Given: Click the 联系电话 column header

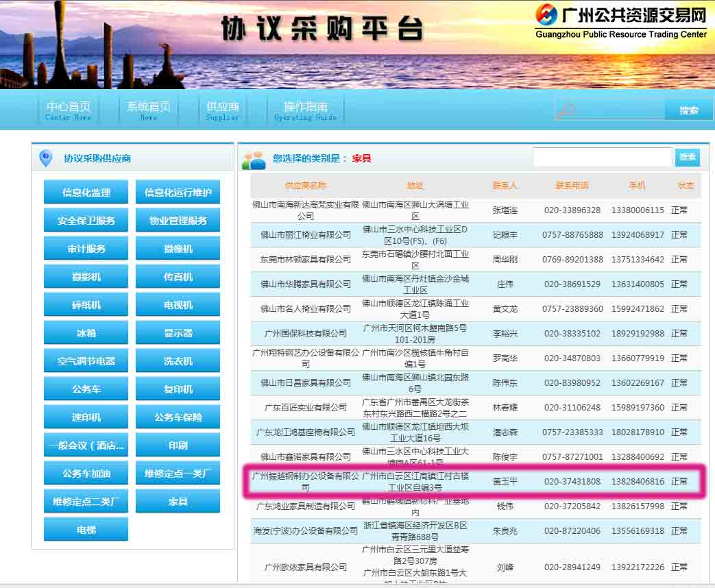Looking at the screenshot, I should (572, 186).
